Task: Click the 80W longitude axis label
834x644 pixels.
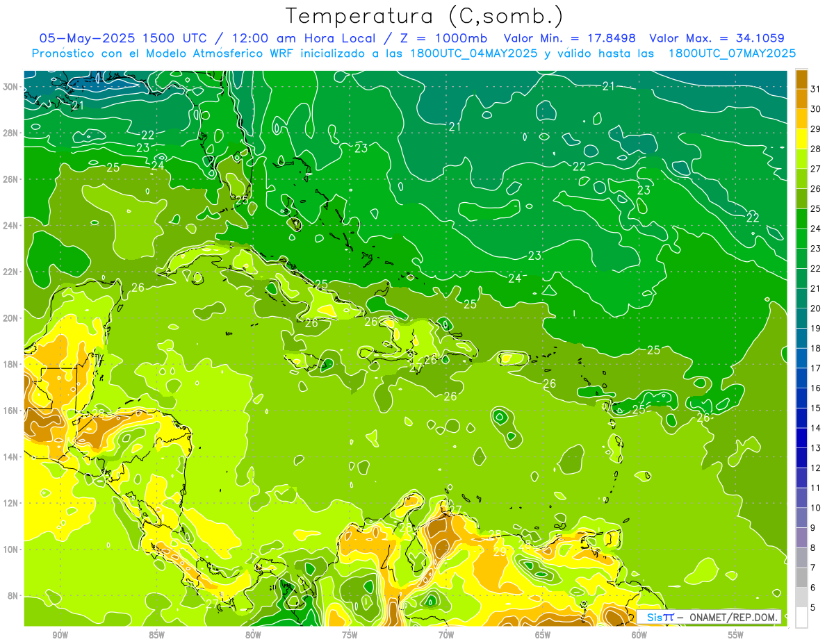Action: pyautogui.click(x=253, y=635)
